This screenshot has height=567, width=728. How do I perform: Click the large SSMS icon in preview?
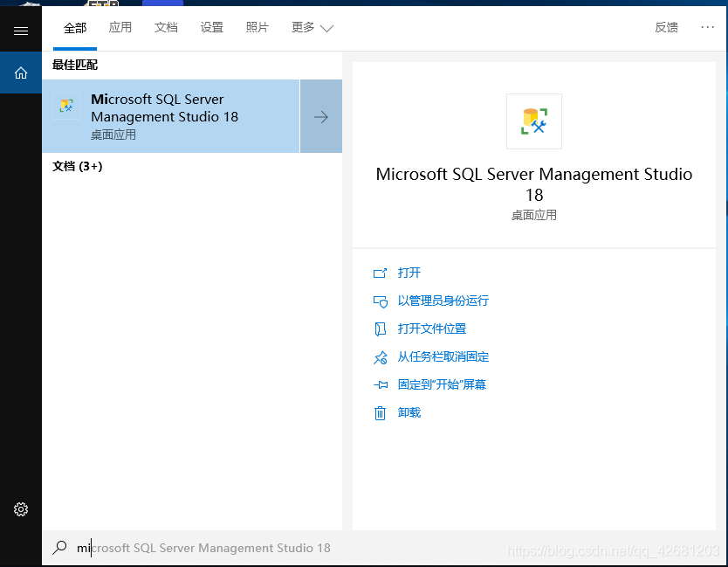click(x=533, y=121)
